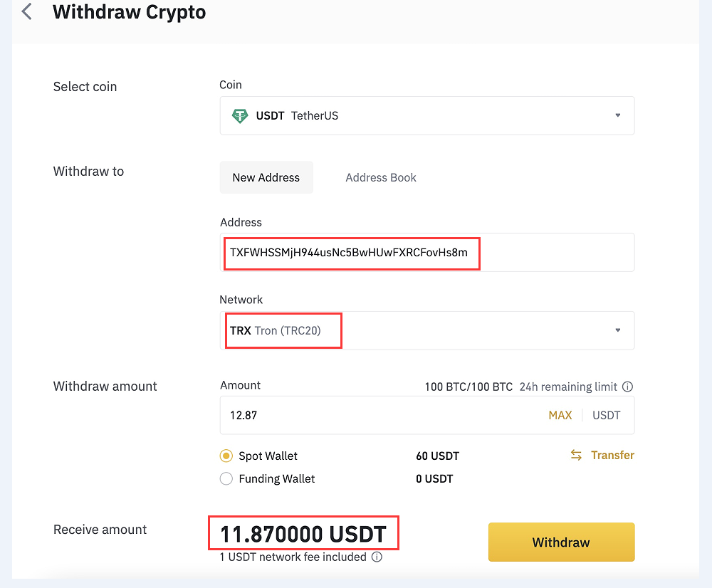Click the 24h remaining limit label
This screenshot has width=712, height=588.
coord(568,387)
